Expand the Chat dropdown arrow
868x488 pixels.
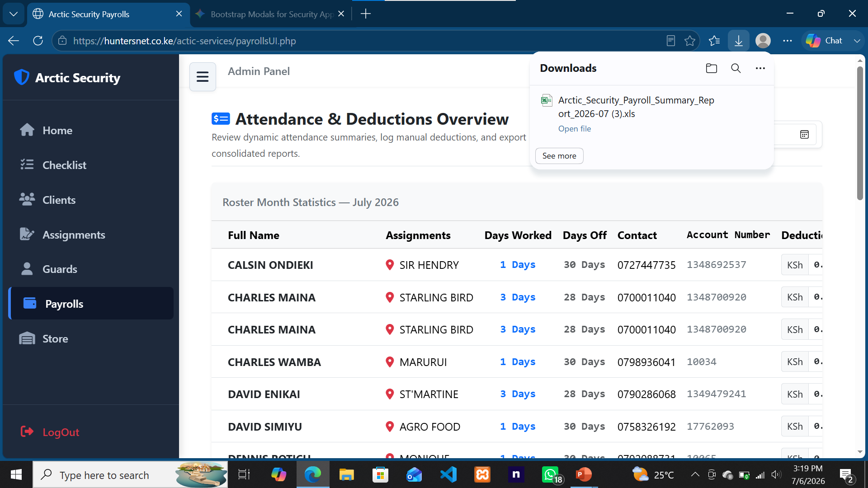857,41
